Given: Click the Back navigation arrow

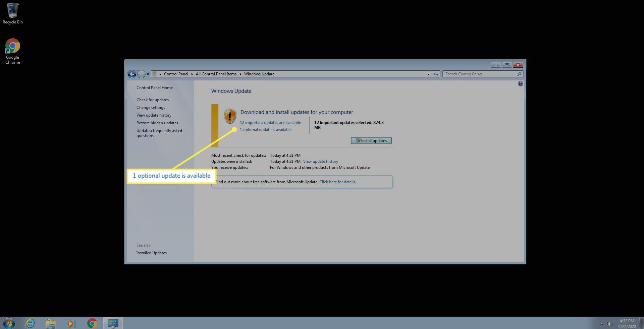Looking at the screenshot, I should pyautogui.click(x=132, y=74).
